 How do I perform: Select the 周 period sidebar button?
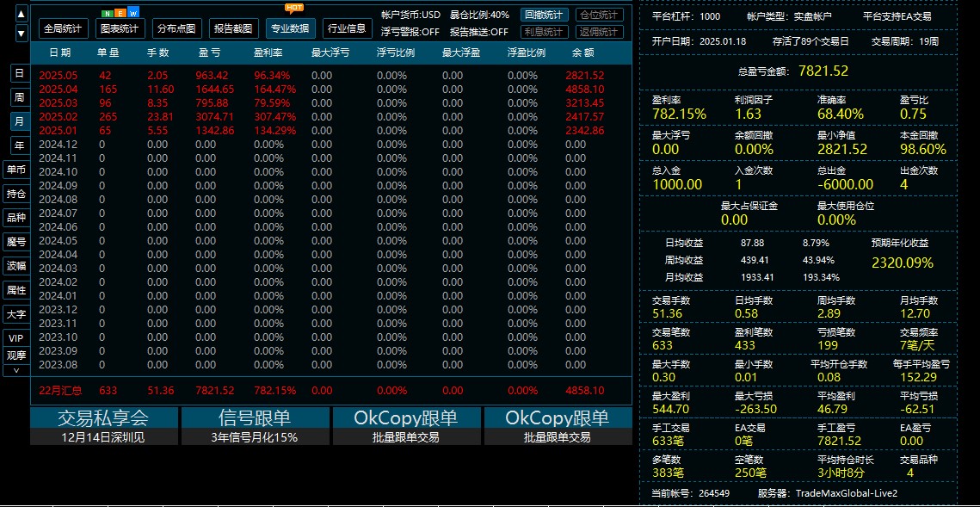pos(20,97)
